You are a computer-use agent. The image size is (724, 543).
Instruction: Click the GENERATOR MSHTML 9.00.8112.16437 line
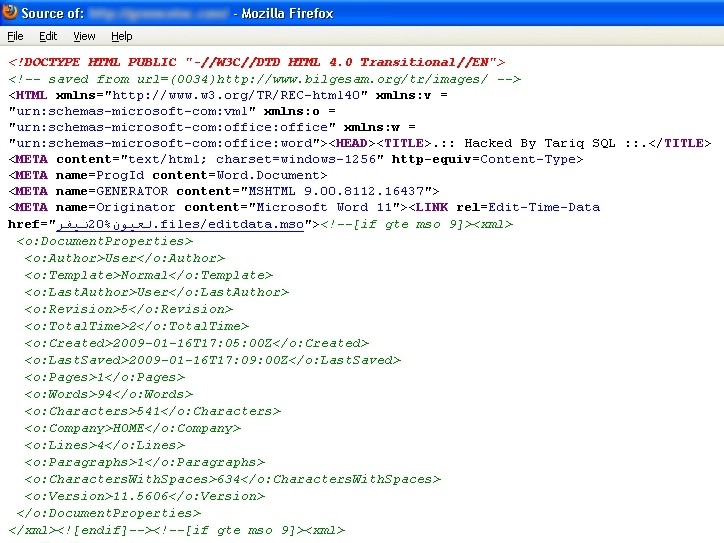pyautogui.click(x=223, y=191)
